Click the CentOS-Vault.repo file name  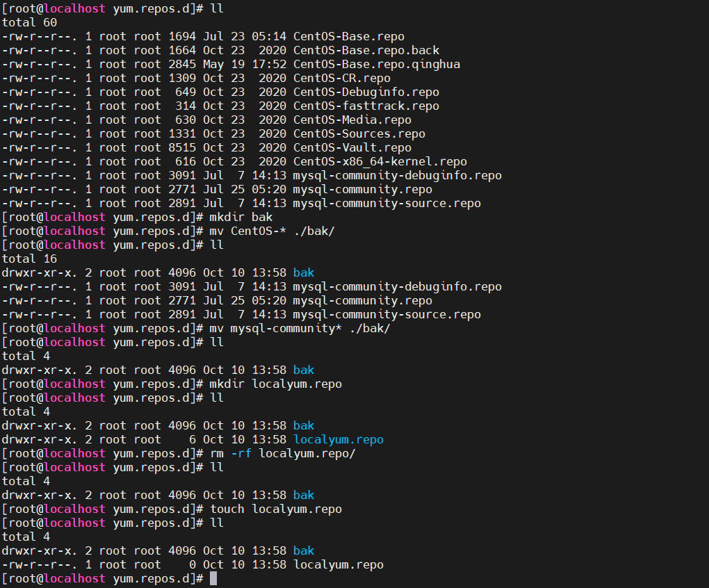[352, 148]
